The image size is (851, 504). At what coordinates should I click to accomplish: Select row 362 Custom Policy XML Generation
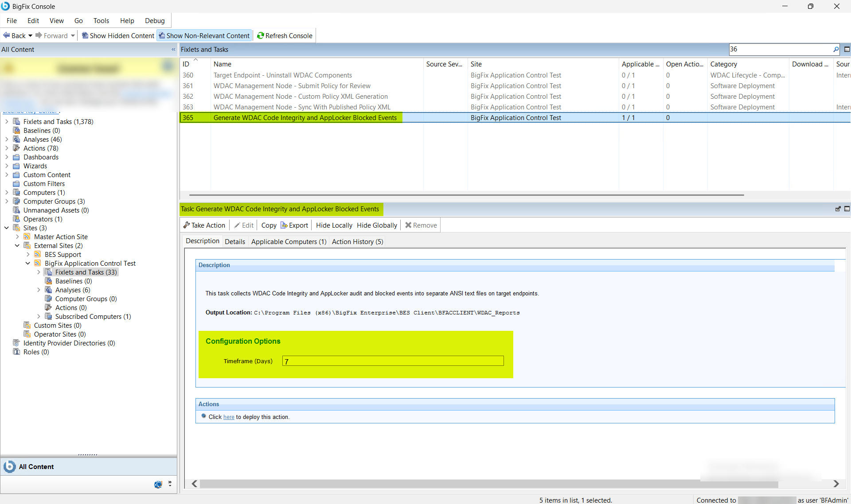click(515, 97)
